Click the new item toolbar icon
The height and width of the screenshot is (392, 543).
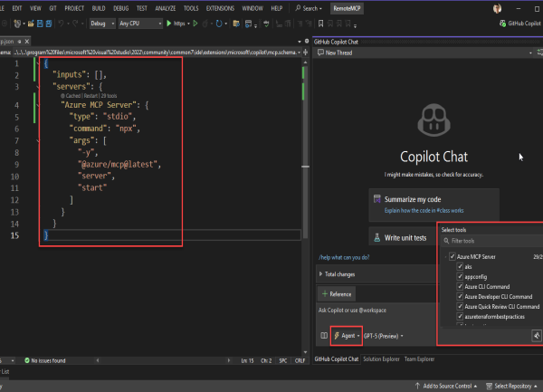click(x=17, y=24)
